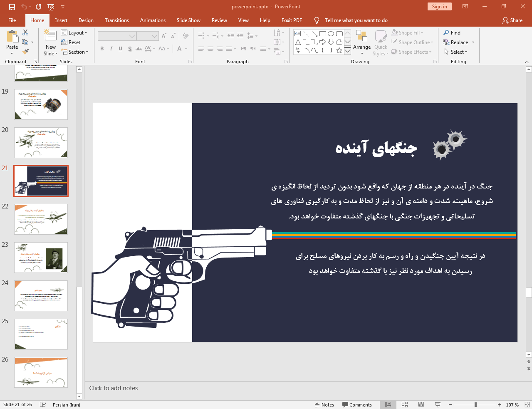Image resolution: width=532 pixels, height=409 pixels.
Task: Toggle Italic formatting
Action: (x=111, y=49)
